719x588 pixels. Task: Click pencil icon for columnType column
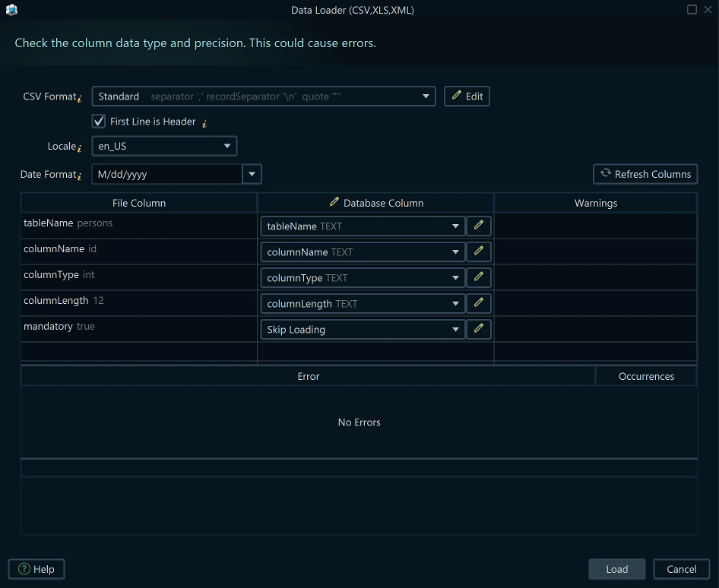tap(479, 278)
